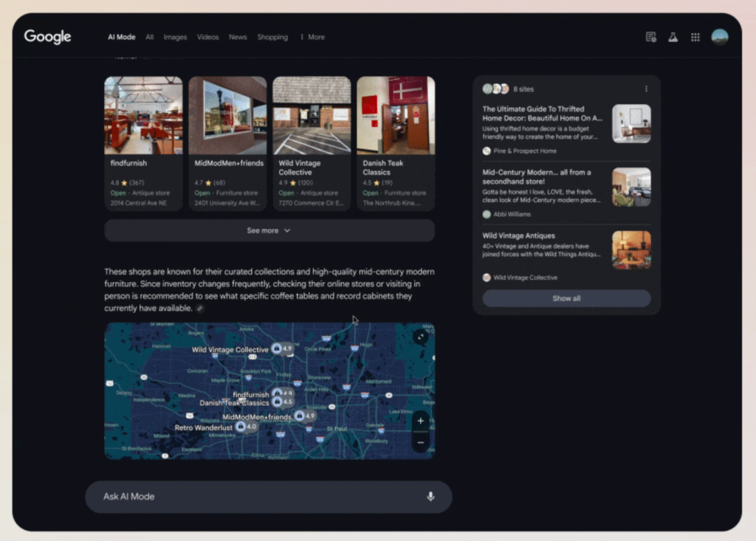
Task: Click the Danish Teak Classics store name
Action: [x=383, y=168]
